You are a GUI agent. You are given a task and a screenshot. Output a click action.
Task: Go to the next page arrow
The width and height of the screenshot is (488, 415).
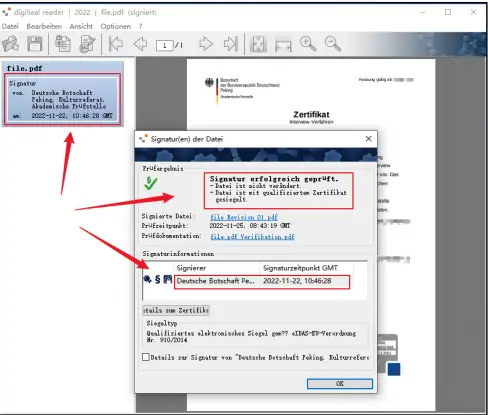click(x=206, y=44)
